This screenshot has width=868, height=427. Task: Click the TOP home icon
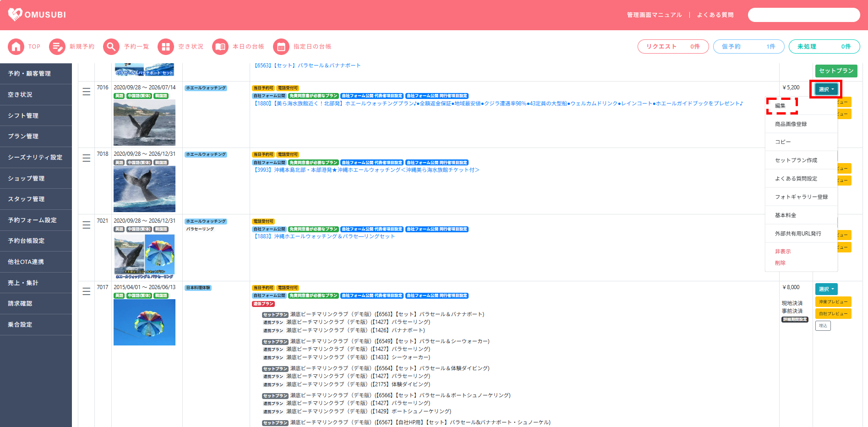tap(16, 47)
